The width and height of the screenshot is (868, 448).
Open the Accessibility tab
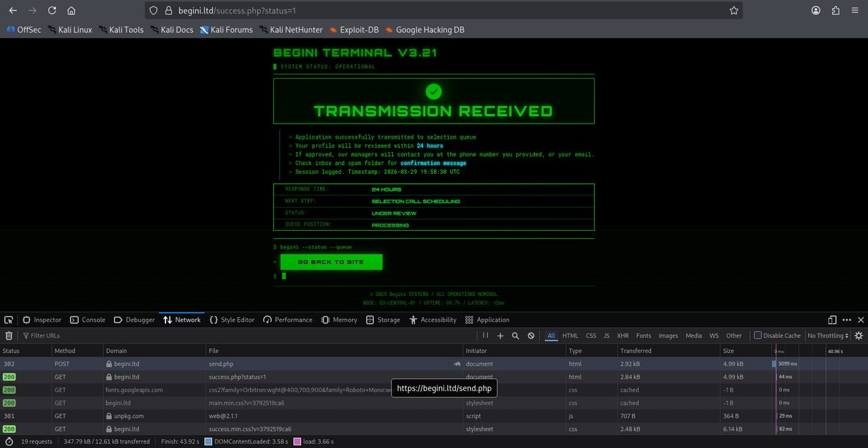[x=433, y=320]
